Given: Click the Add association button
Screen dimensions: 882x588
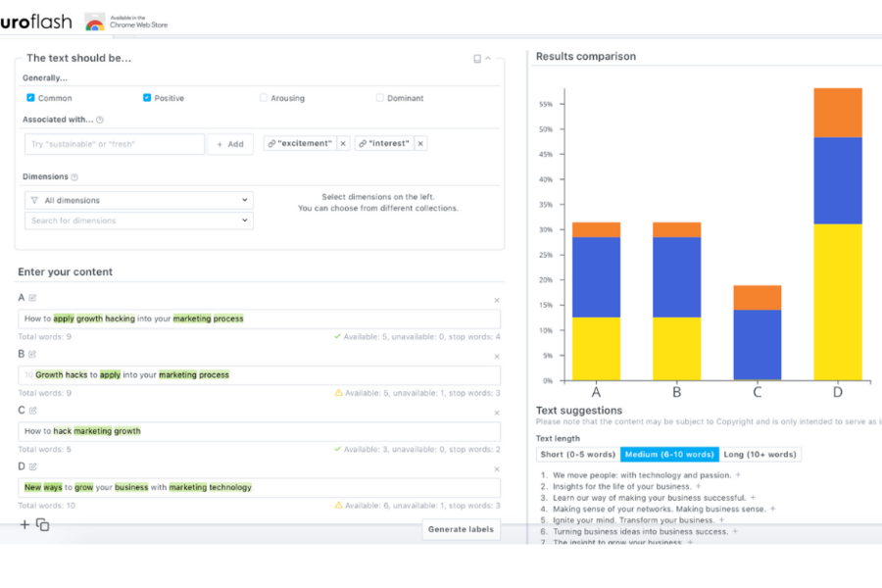Looking at the screenshot, I should pyautogui.click(x=230, y=144).
